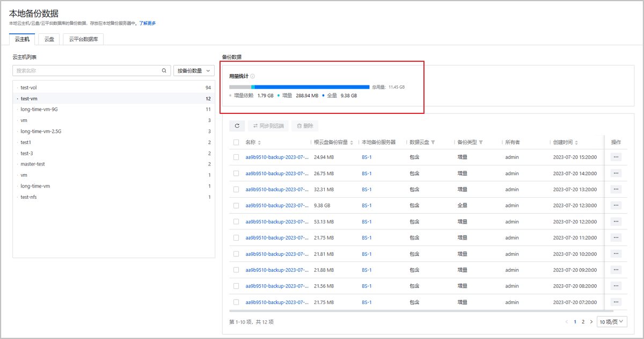Open the 数据云盘 column filter icon
Screen dimensions: 644x339
[x=433, y=142]
